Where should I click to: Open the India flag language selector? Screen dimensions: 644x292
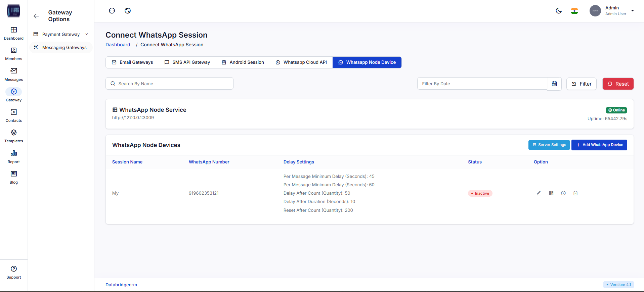(x=574, y=11)
